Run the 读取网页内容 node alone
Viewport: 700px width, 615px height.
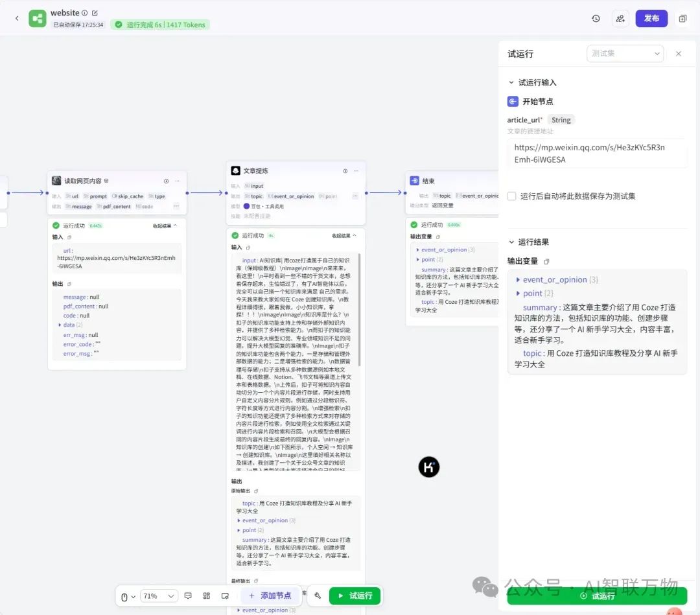pyautogui.click(x=166, y=181)
